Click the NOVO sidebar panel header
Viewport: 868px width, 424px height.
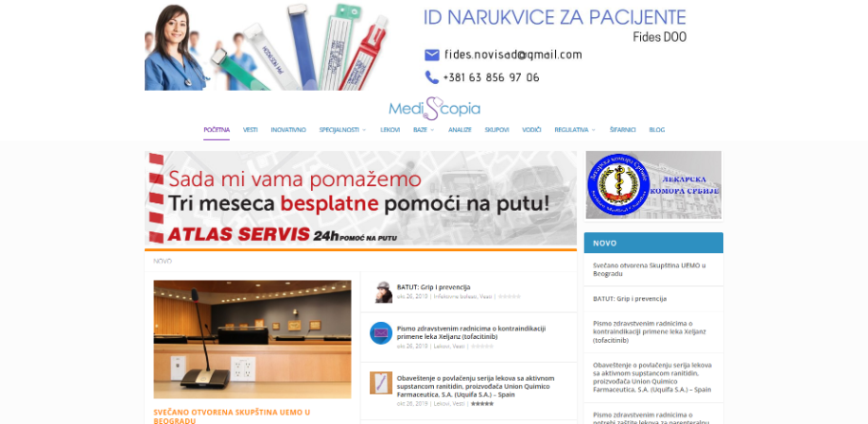pos(653,243)
